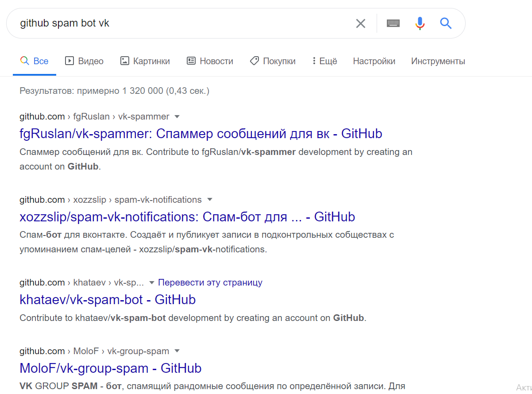Open the Ещё menu
Viewport: 532px width, 394px height.
(324, 61)
